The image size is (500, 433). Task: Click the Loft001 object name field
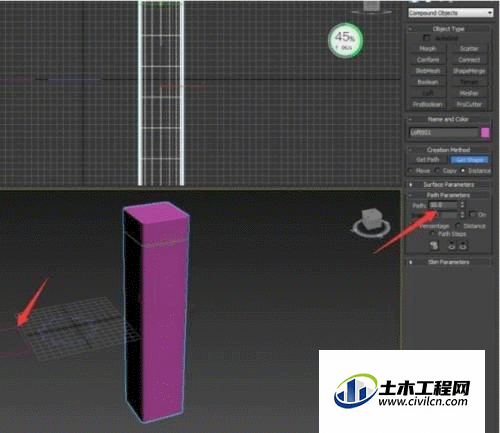444,133
